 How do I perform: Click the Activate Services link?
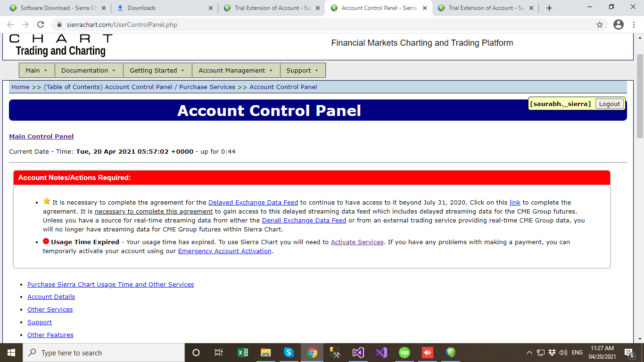click(x=357, y=242)
